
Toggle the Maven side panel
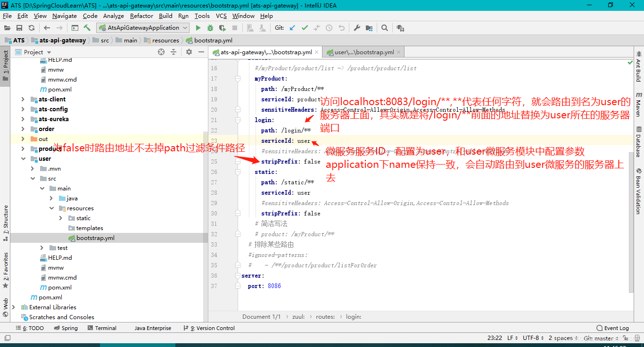click(x=639, y=104)
